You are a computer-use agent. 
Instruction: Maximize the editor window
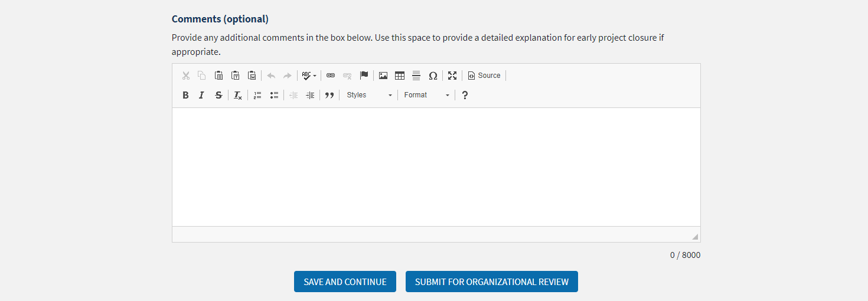tap(452, 76)
